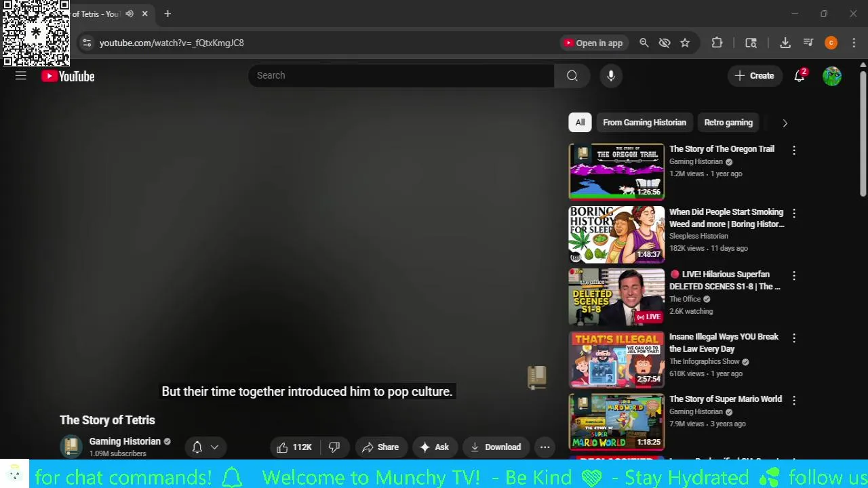Go to YouTube home via logo
Screen dimensions: 868x488
tap(68, 76)
